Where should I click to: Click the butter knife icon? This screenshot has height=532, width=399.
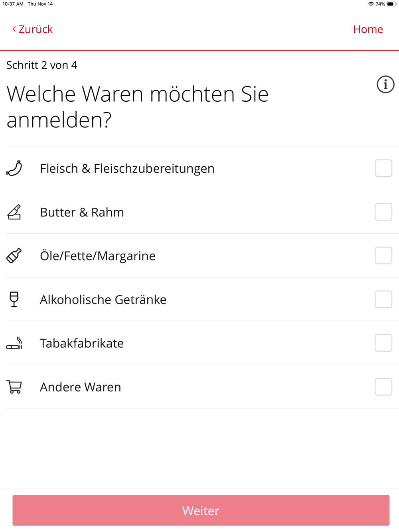click(x=14, y=212)
